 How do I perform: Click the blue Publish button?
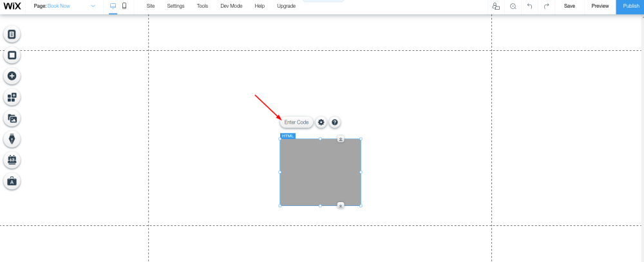point(630,6)
